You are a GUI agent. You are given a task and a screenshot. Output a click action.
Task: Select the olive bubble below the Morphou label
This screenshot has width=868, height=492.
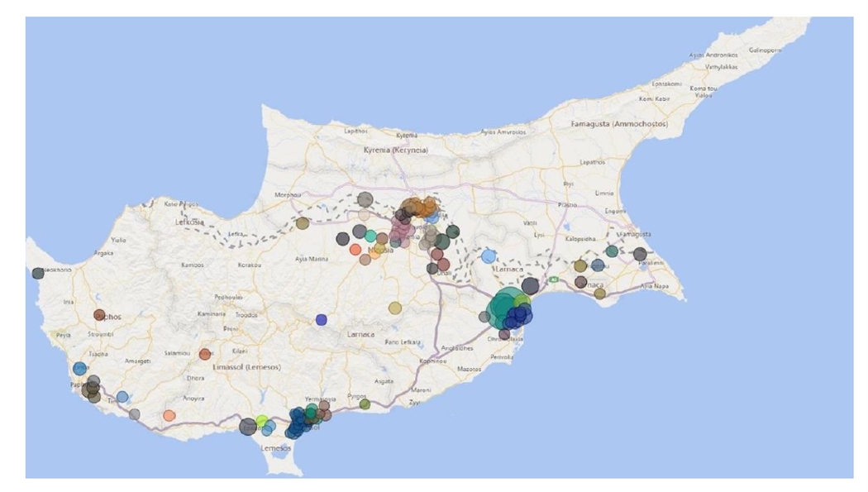[x=303, y=222]
